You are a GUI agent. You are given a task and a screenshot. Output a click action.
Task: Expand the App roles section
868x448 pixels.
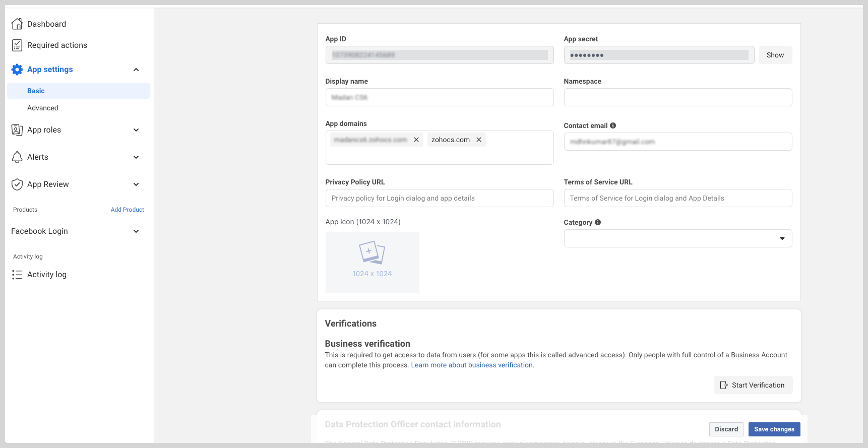click(136, 130)
